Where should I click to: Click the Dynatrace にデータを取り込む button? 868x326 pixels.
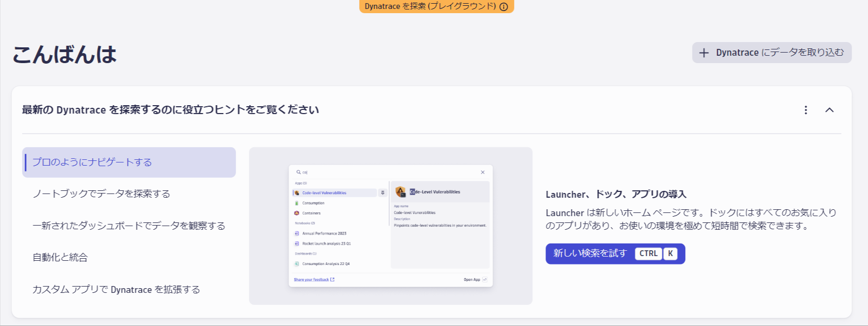click(x=772, y=53)
